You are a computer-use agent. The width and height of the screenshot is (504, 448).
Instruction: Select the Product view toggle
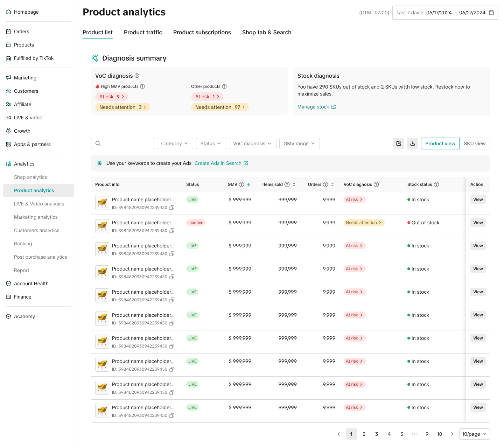click(440, 143)
